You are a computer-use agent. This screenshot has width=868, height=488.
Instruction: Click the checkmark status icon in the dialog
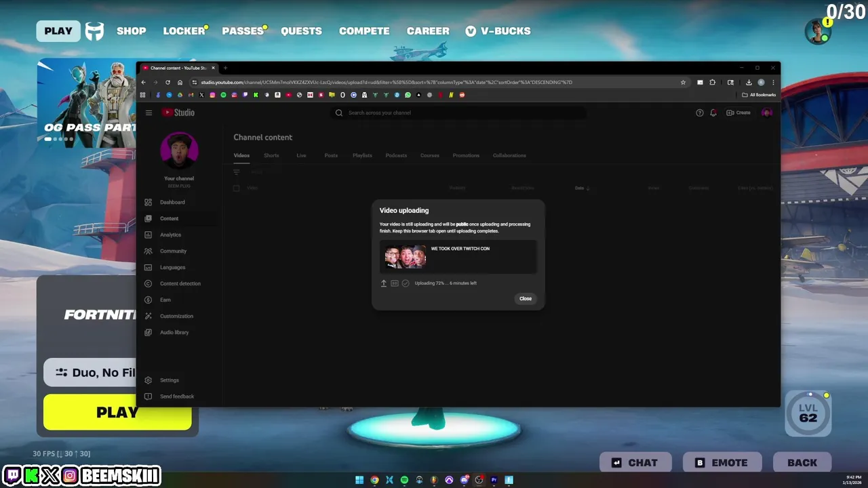click(406, 283)
